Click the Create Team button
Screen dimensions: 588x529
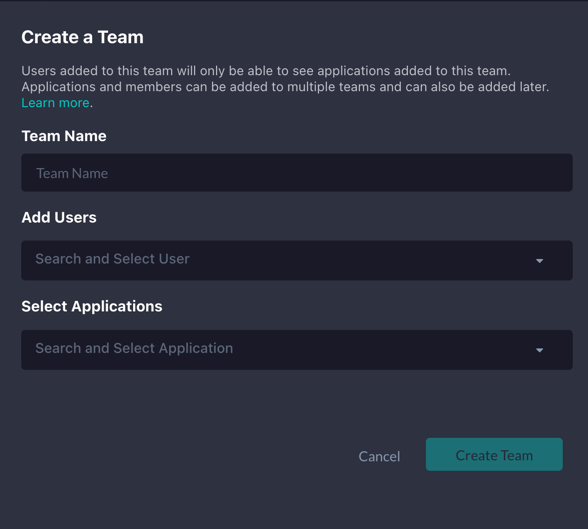pos(494,454)
